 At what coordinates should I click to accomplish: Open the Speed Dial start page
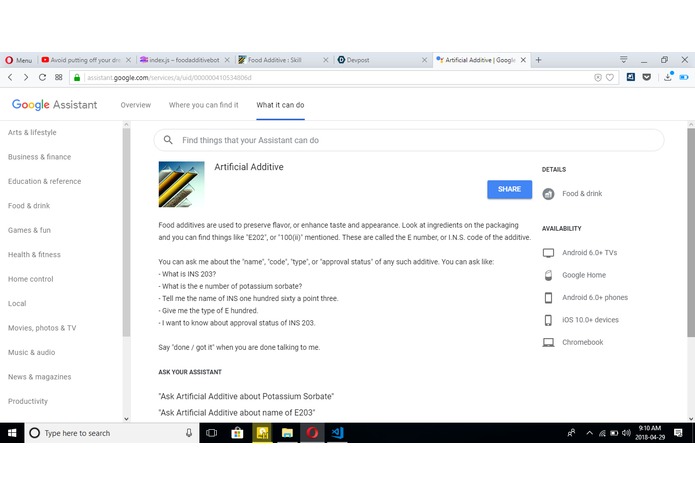click(59, 78)
